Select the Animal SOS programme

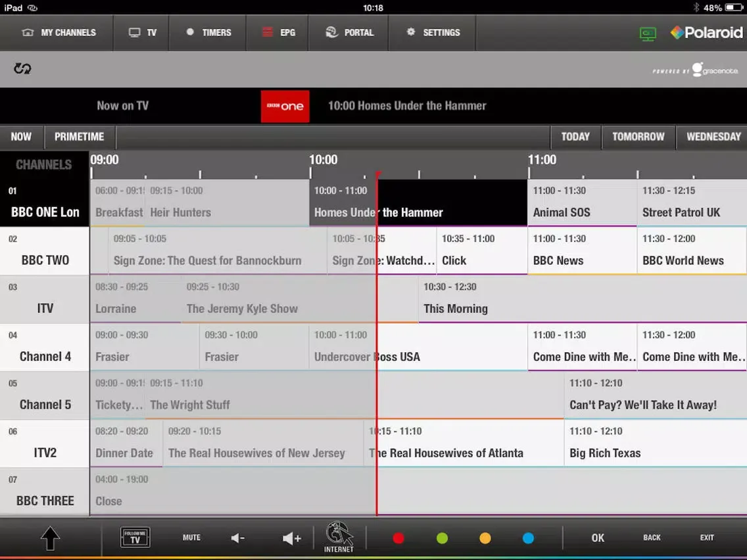[x=582, y=202]
